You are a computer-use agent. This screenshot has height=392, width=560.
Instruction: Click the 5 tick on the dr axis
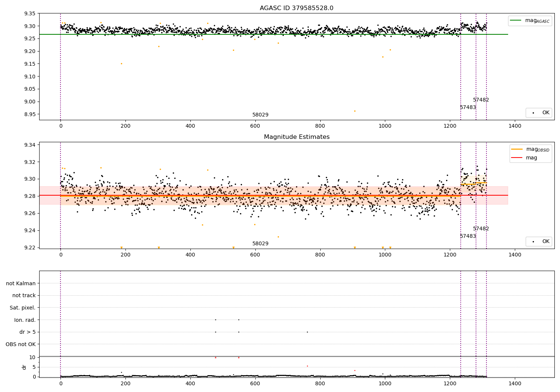34,367
